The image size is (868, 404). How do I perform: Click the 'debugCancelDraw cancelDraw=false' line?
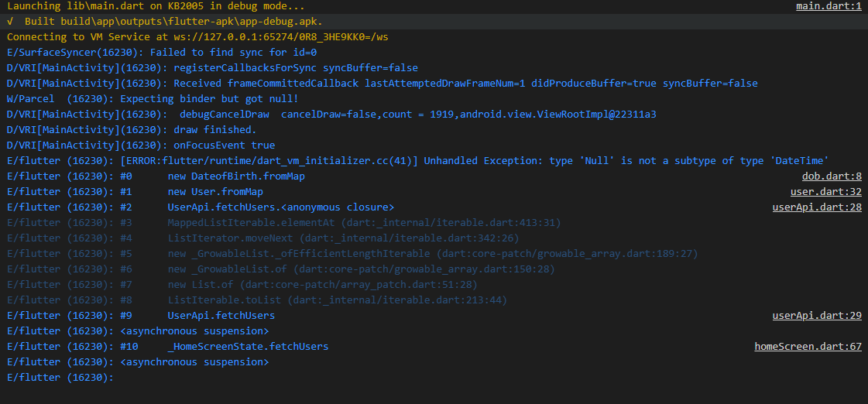click(331, 115)
